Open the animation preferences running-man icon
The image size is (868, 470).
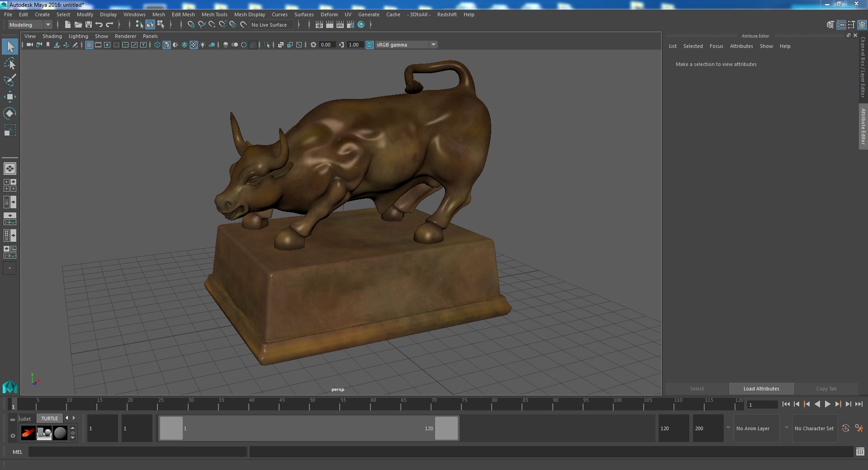tap(859, 428)
